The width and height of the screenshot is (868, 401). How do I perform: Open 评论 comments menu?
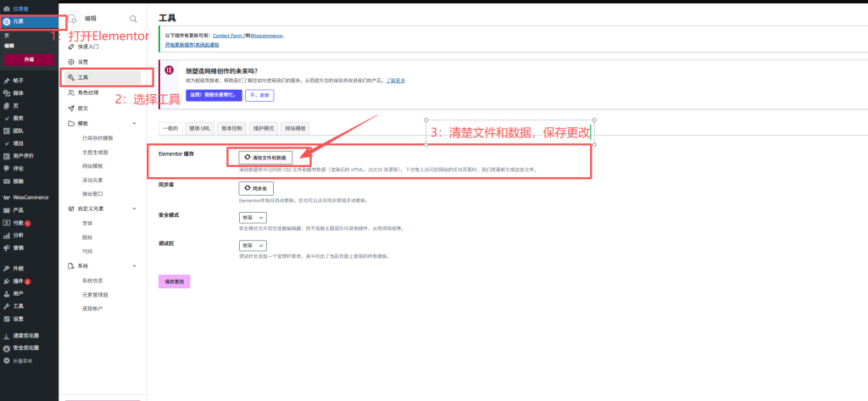click(x=19, y=169)
